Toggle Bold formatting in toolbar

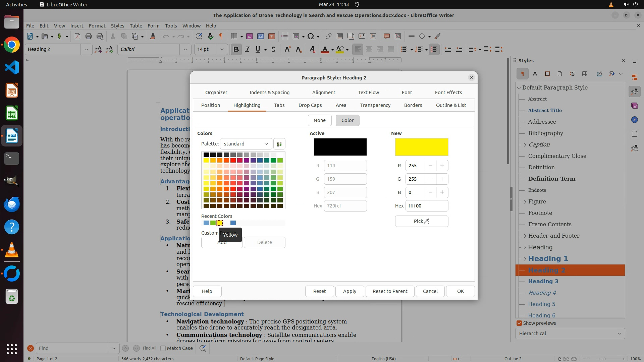(236, 50)
